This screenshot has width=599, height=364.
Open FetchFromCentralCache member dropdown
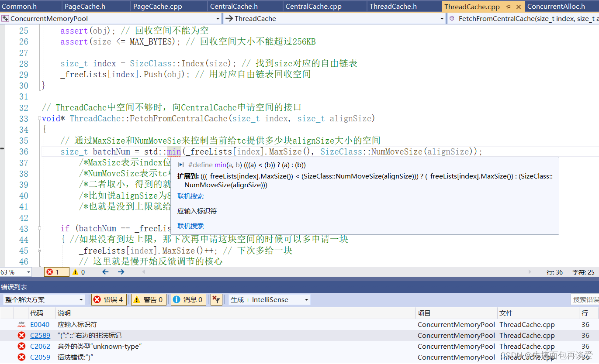[523, 19]
